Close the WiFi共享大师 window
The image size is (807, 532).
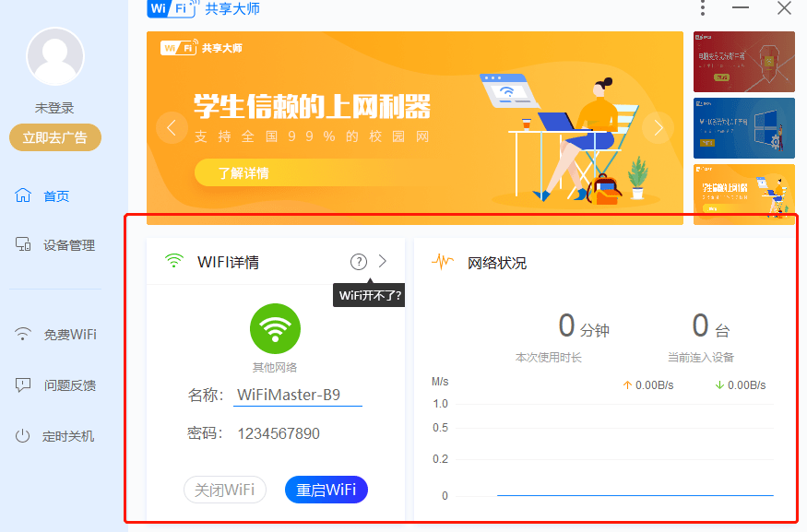(784, 7)
